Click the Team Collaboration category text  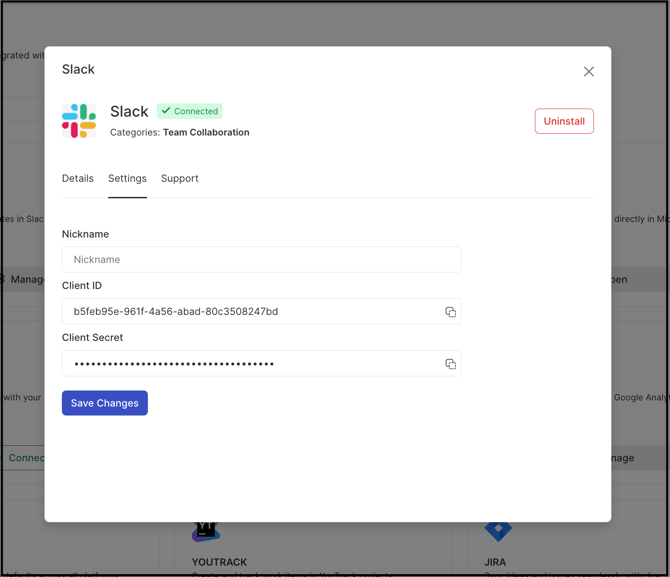206,132
